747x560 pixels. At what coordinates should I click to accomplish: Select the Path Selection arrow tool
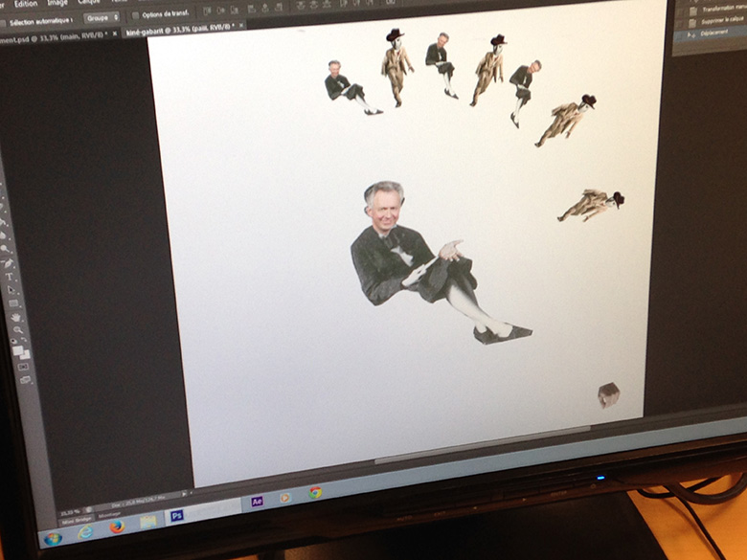(x=11, y=290)
